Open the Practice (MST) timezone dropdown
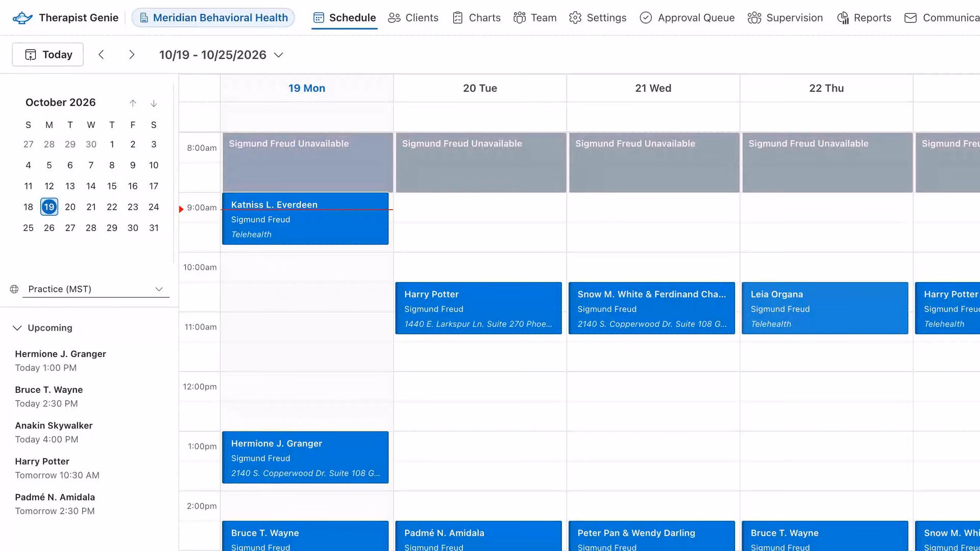The width and height of the screenshot is (980, 551). click(96, 289)
